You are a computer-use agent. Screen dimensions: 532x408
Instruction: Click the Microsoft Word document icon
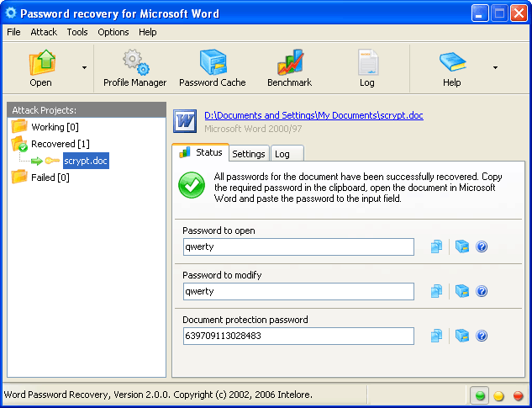185,121
